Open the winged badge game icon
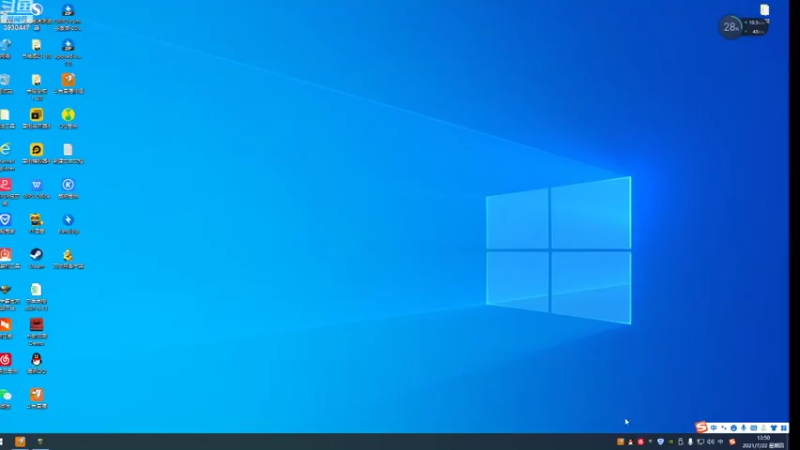Viewport: 800px width, 450px height. 6,289
